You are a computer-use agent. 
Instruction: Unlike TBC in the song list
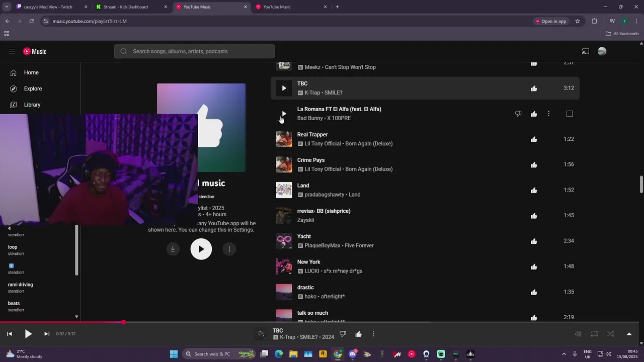pyautogui.click(x=534, y=88)
